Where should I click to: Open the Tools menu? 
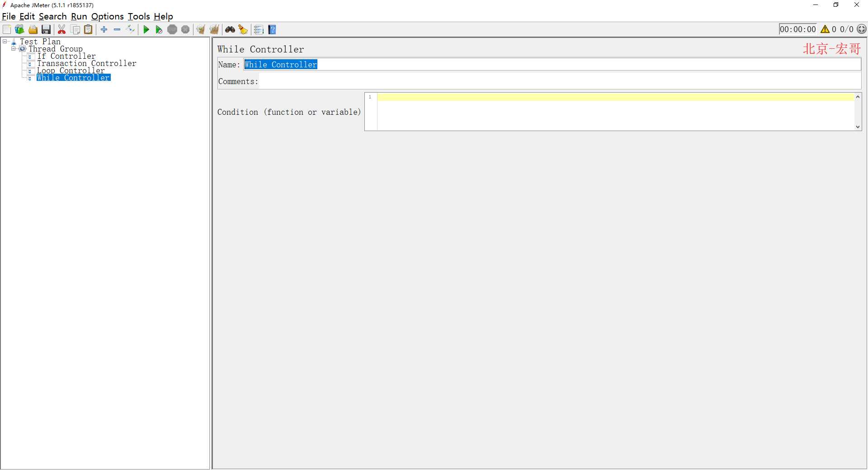(x=138, y=16)
